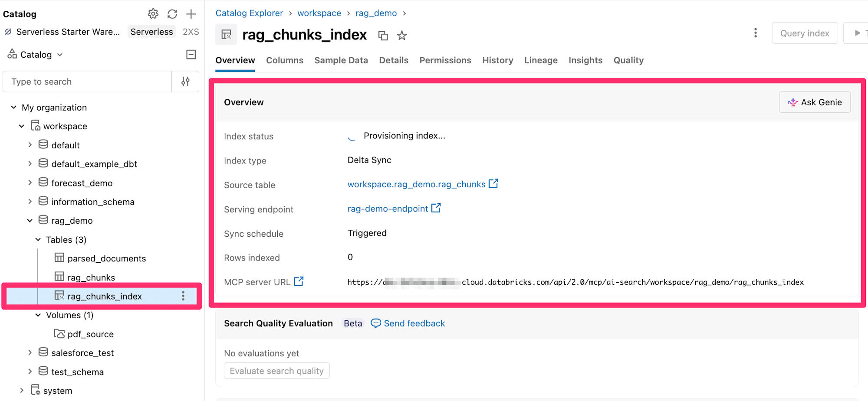Screen dimensions: 868x401
Task: Click the Type to search field
Action: (87, 82)
